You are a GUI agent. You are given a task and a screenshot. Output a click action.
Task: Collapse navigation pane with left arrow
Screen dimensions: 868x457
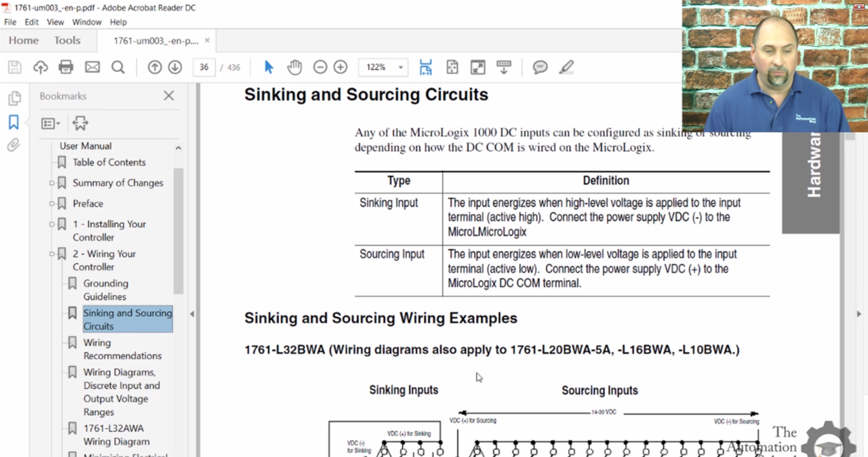click(192, 314)
